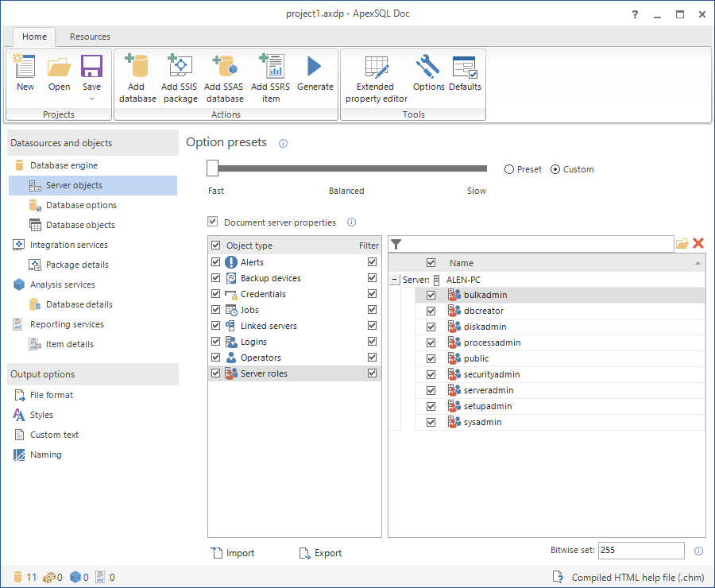
Task: Open Integration services section
Action: pos(69,245)
